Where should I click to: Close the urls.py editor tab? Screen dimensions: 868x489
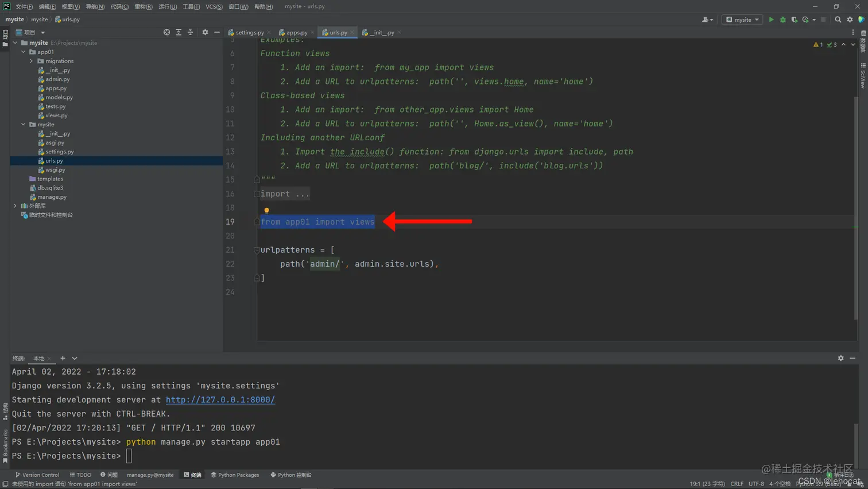tap(352, 32)
